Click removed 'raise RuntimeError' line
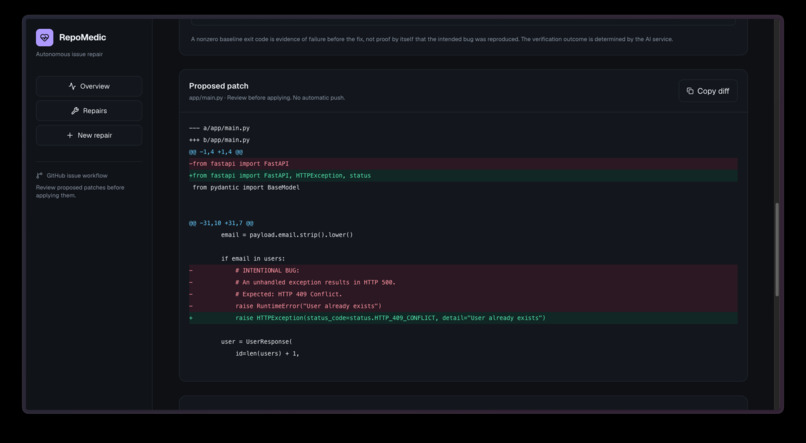This screenshot has height=443, width=806. pyautogui.click(x=463, y=306)
